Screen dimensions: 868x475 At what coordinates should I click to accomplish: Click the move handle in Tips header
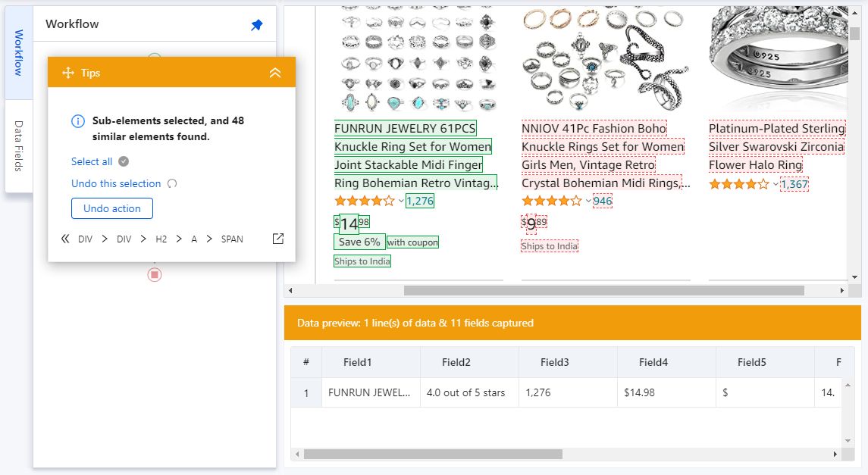pyautogui.click(x=68, y=73)
